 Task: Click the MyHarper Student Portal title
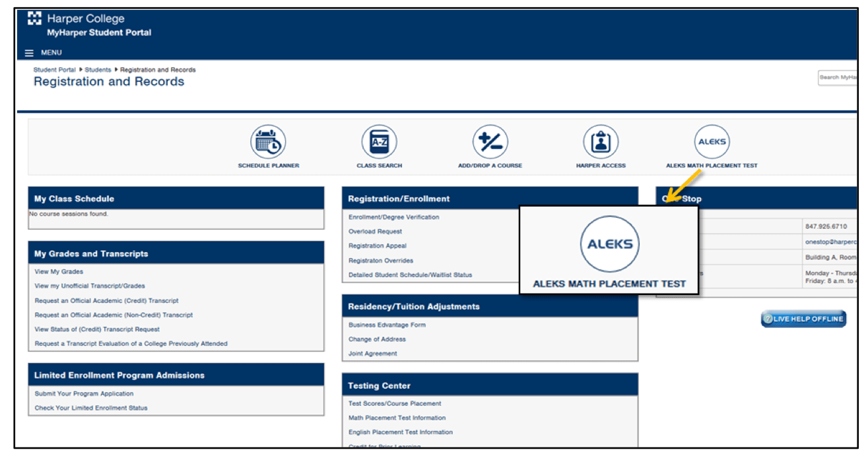point(99,33)
